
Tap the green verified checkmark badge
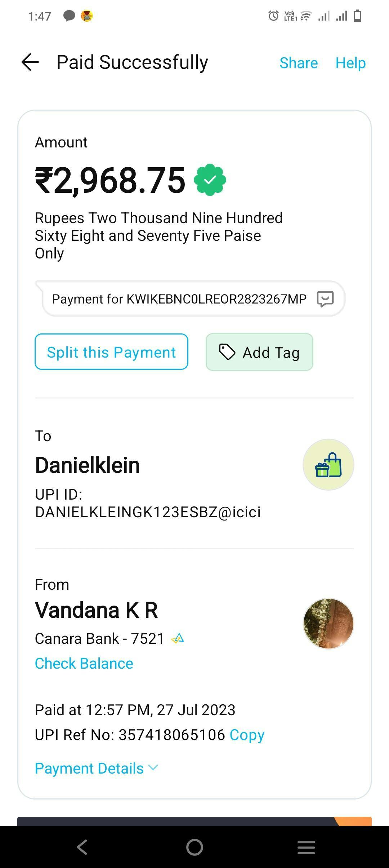[x=210, y=180]
